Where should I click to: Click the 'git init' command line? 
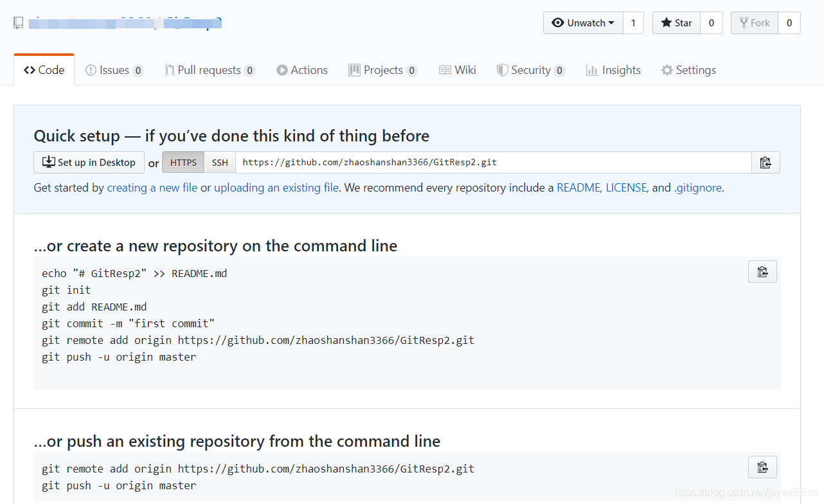click(66, 290)
